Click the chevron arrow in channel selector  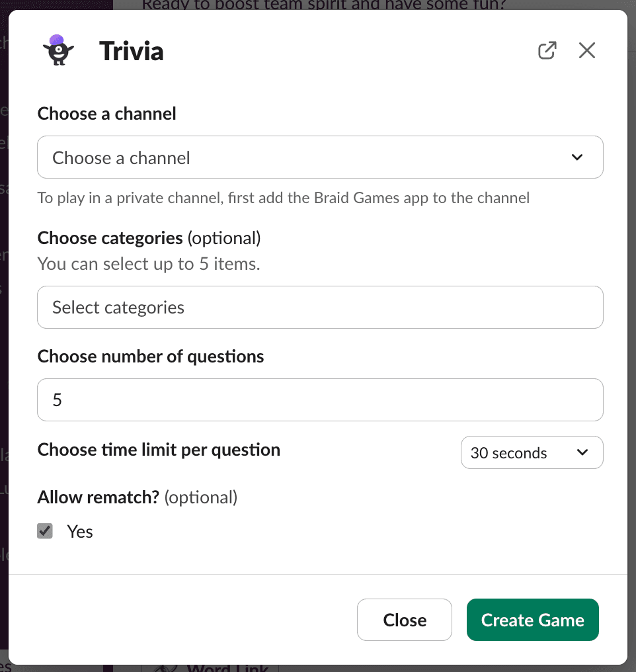(577, 157)
